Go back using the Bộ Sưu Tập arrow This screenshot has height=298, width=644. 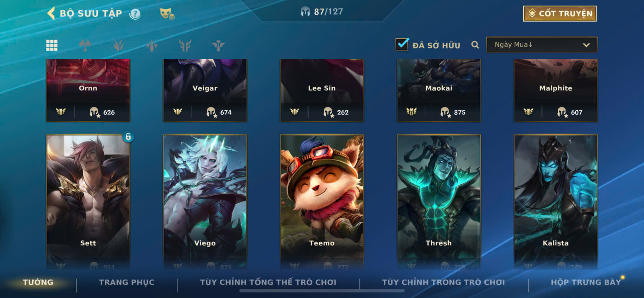click(51, 14)
